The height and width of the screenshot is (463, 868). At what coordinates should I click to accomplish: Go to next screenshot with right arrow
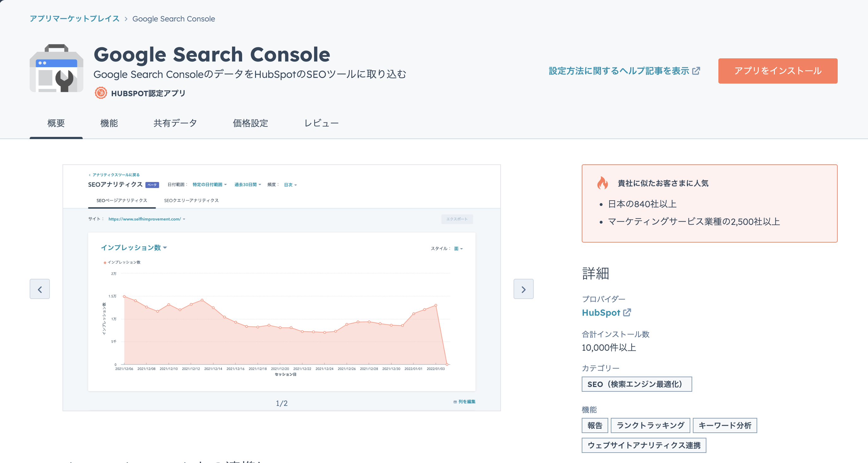(523, 289)
